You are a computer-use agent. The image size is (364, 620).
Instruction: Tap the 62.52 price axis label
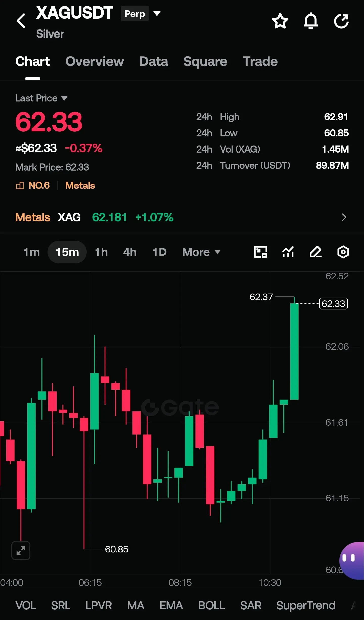[x=337, y=276]
